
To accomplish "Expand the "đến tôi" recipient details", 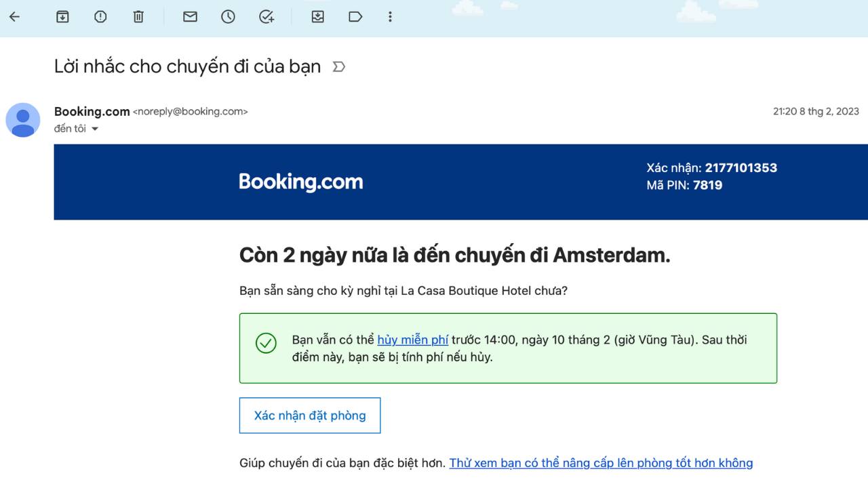I will coord(76,128).
